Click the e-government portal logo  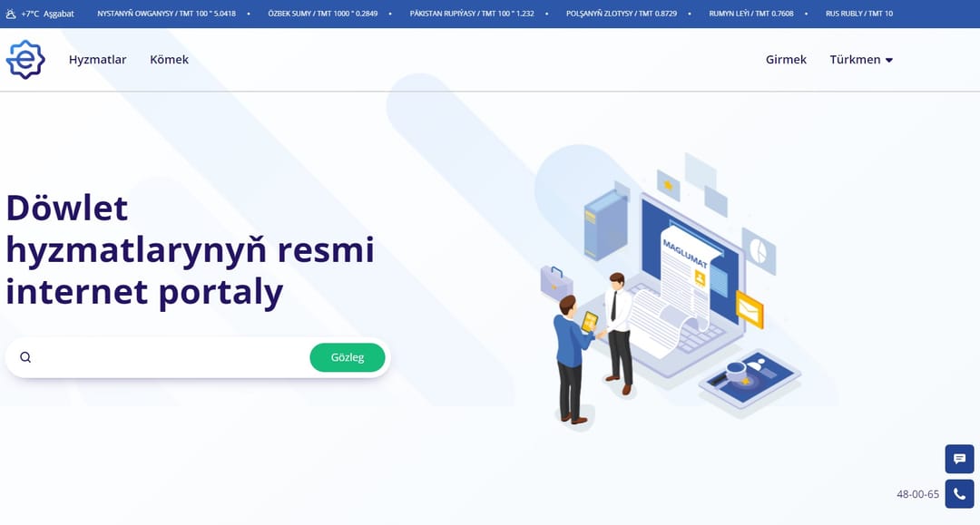tap(25, 59)
